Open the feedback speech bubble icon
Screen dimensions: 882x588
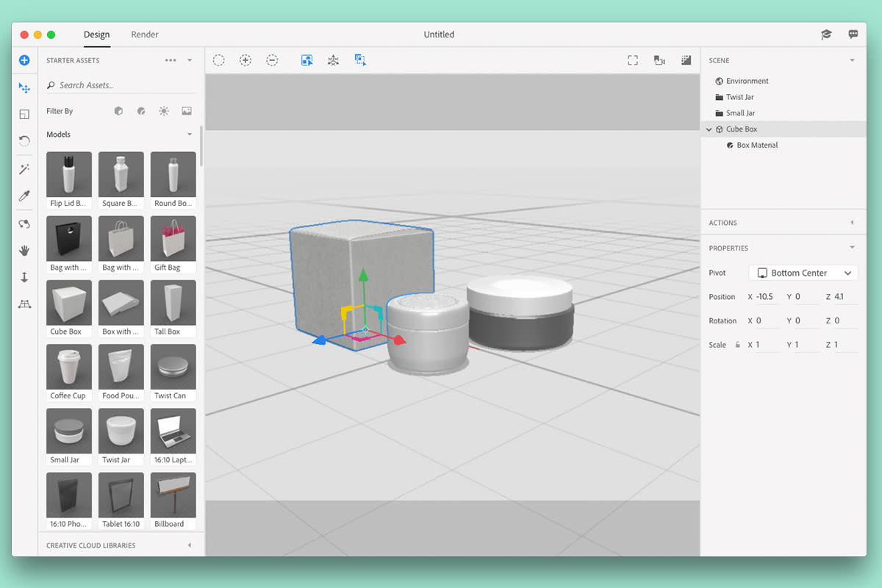point(853,35)
